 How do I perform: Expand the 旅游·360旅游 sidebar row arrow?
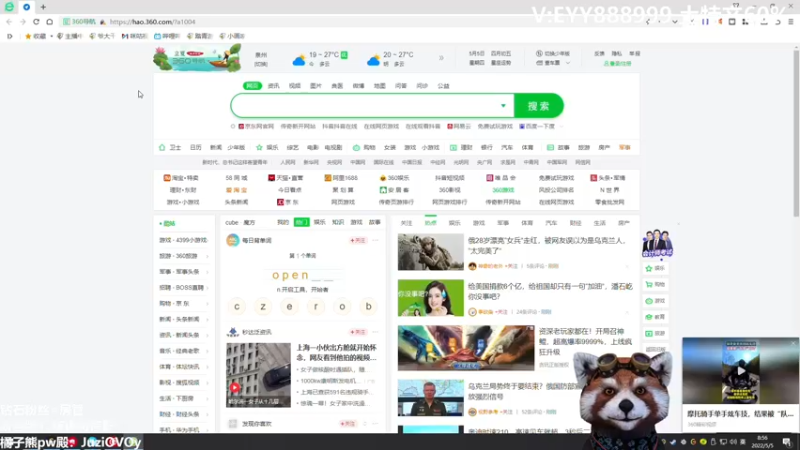coord(207,256)
